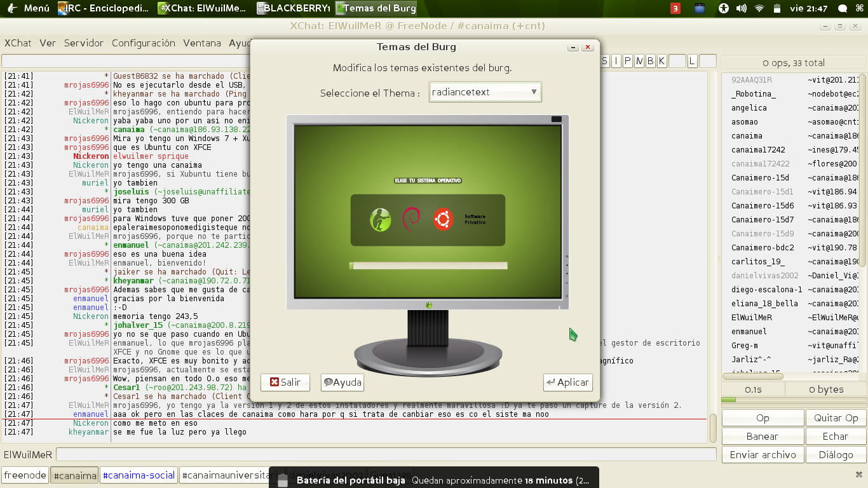Click the chat message input field
This screenshot has height=488, width=868.
click(386, 455)
